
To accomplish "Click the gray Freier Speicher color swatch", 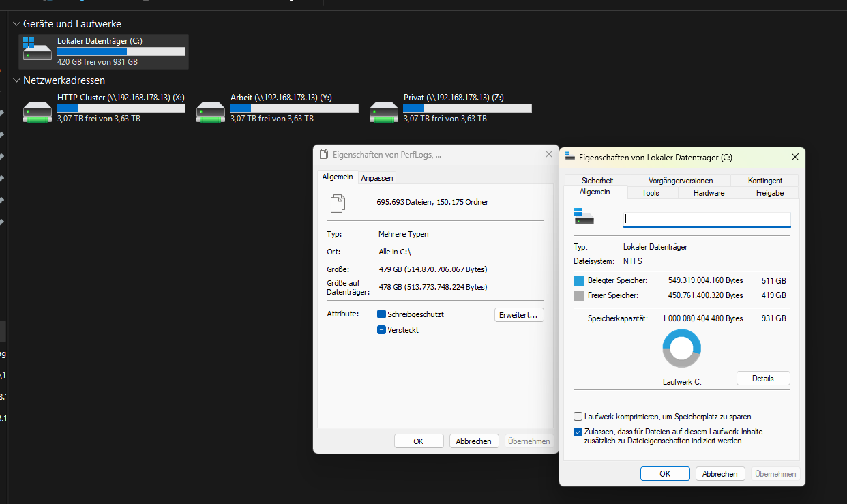I will click(x=579, y=296).
